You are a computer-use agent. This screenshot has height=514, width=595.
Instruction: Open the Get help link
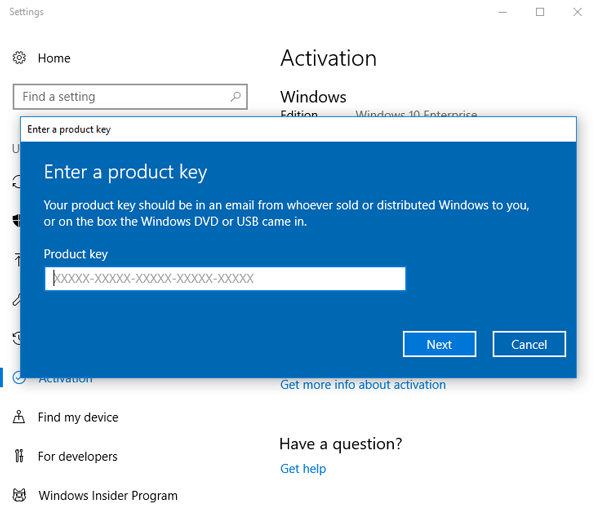coord(303,468)
